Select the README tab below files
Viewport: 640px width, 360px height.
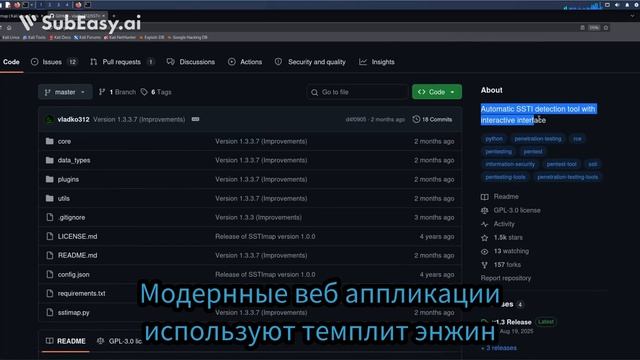(x=65, y=341)
